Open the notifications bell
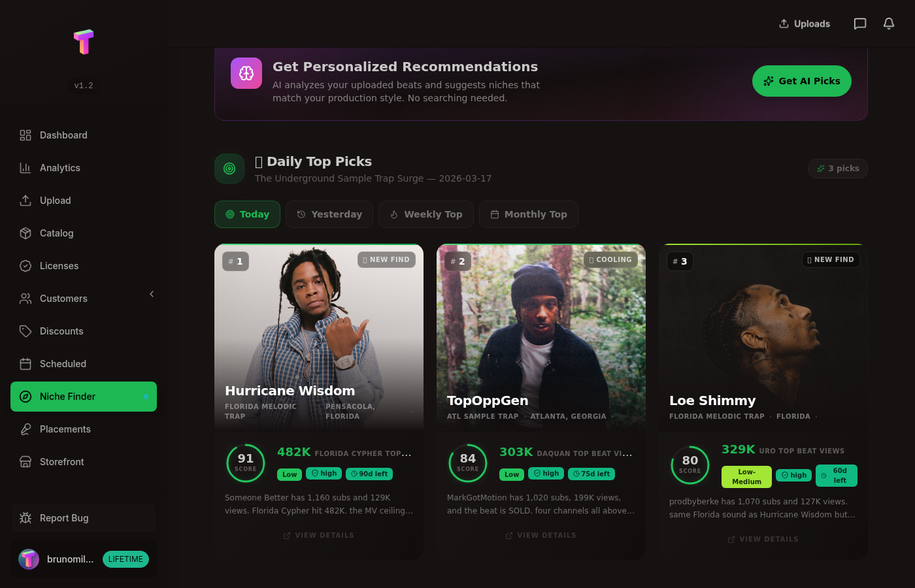 click(x=889, y=24)
